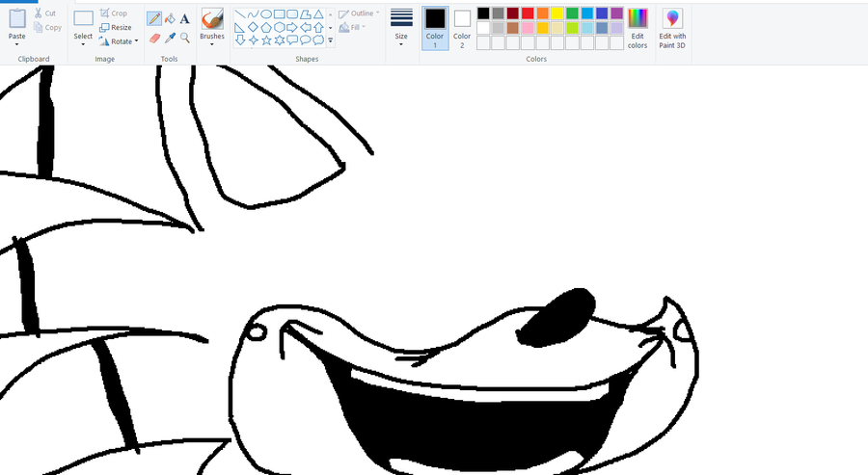The image size is (868, 475).
Task: Choose the Up arrow shape
Action: 318,27
